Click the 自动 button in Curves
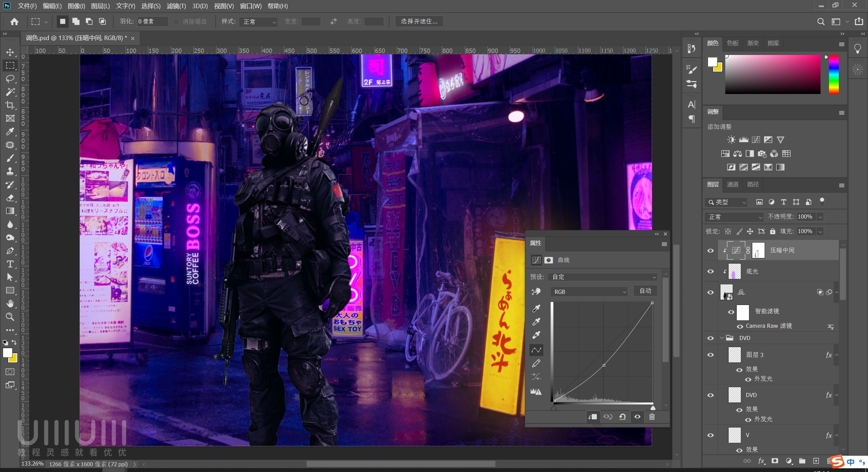Image resolution: width=868 pixels, height=472 pixels. (645, 291)
